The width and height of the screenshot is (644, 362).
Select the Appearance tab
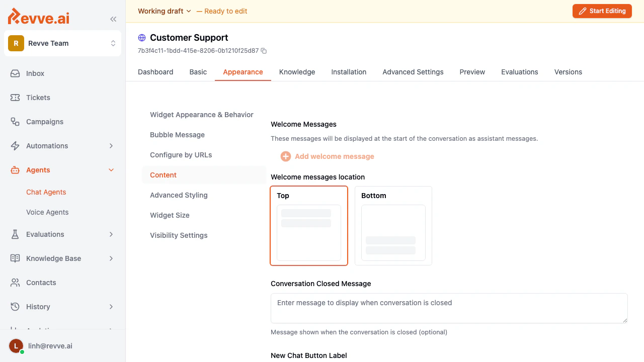click(x=243, y=72)
